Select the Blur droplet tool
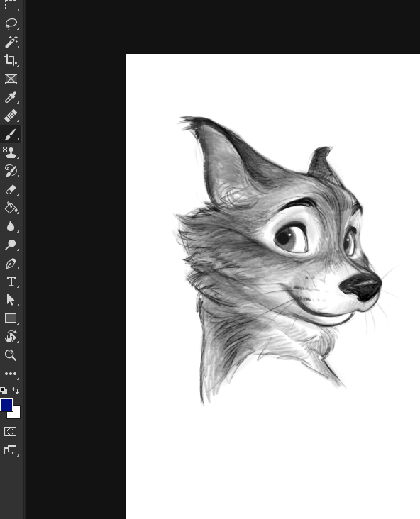This screenshot has width=420, height=519. [x=11, y=226]
